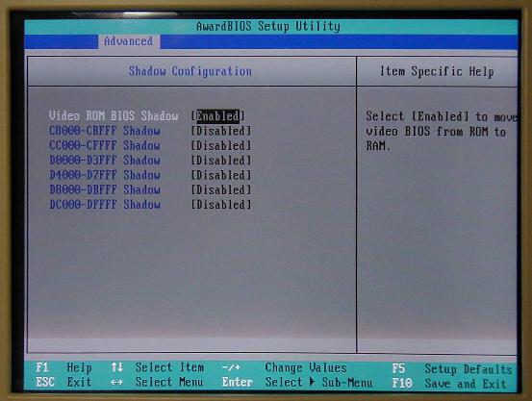Open D8000-DBFFF Shadow value options
Screen dimensions: 532x401
tap(221, 190)
